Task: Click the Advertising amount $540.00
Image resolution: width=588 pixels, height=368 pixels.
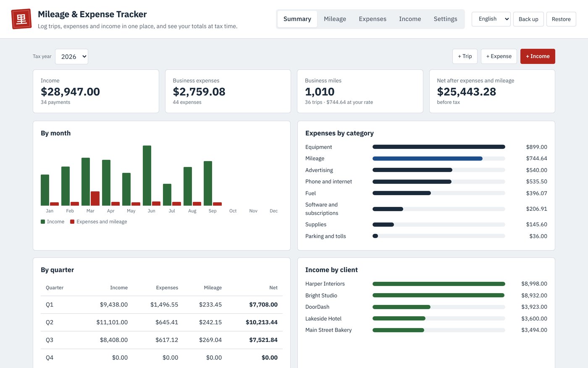Action: click(x=537, y=170)
